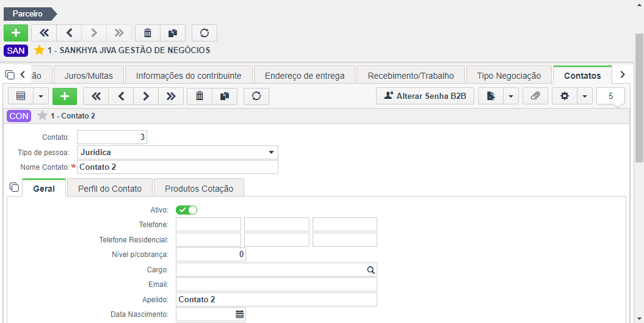Select Contatos tab
Image resolution: width=644 pixels, height=323 pixels.
point(582,75)
